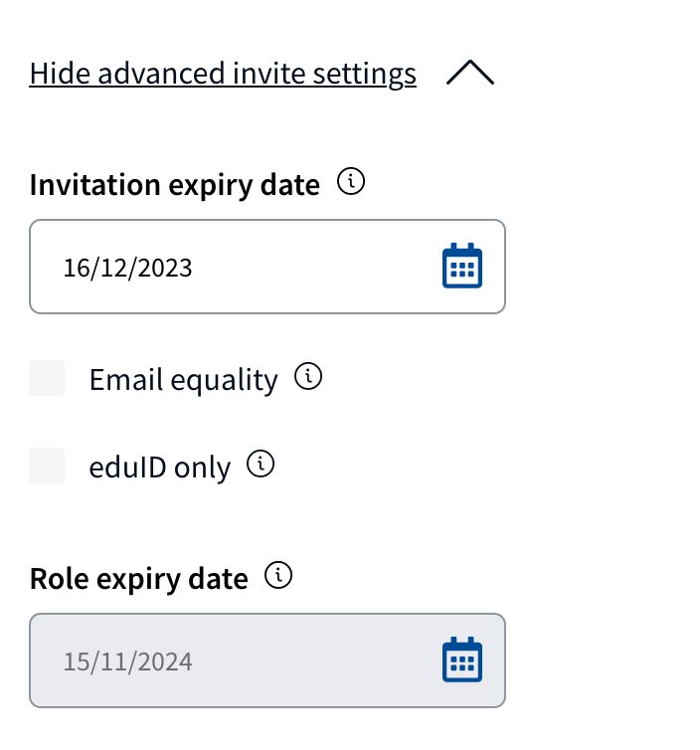Tick the eduID only checkbox
The width and height of the screenshot is (700, 750).
47,466
